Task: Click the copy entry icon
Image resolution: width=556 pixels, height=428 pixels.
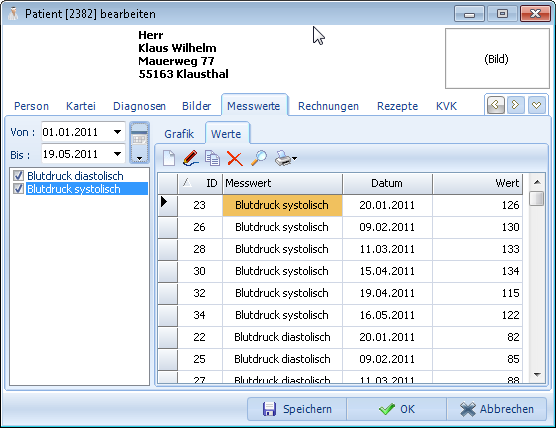Action: (212, 158)
